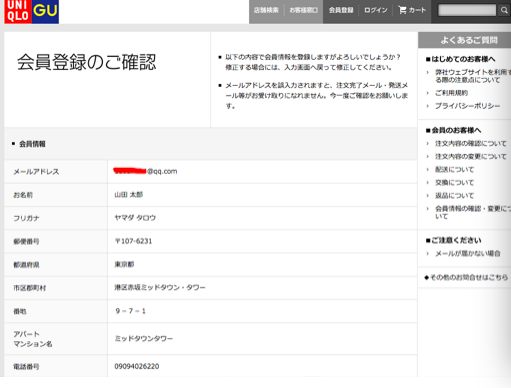Viewport: 511px width, 388px height.
Task: Select the furigana value ヤマダ タロウ
Action: tap(135, 218)
